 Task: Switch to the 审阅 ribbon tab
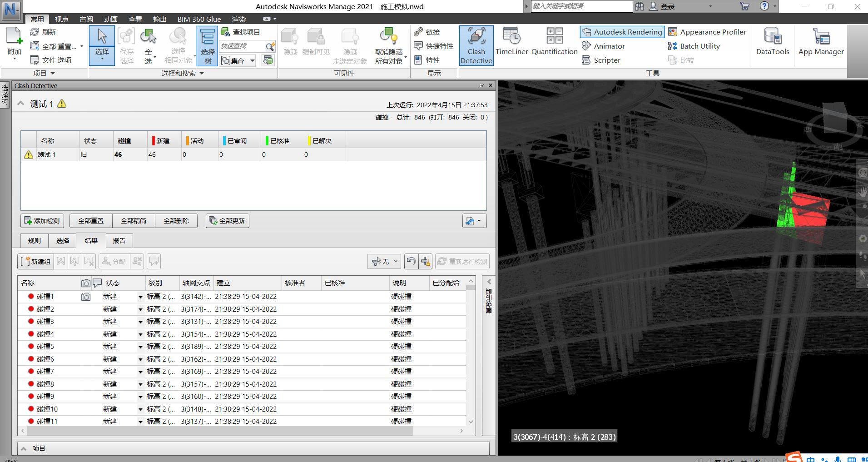(x=86, y=19)
